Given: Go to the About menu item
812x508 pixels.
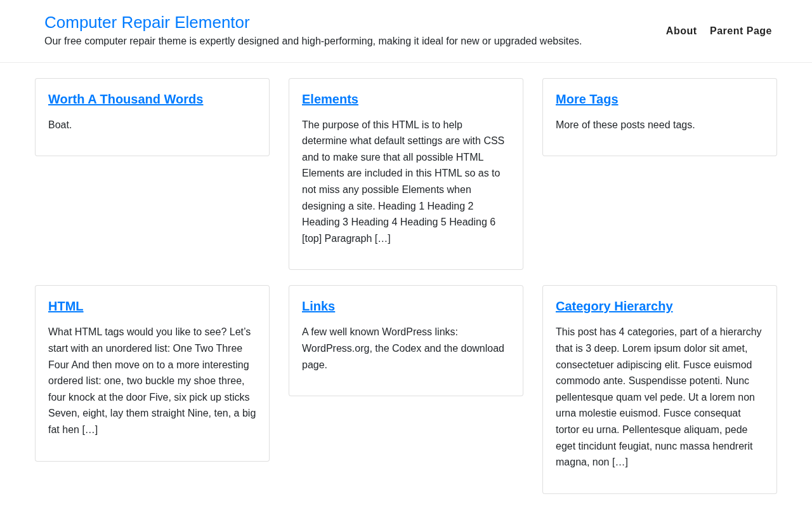Looking at the screenshot, I should (x=681, y=31).
